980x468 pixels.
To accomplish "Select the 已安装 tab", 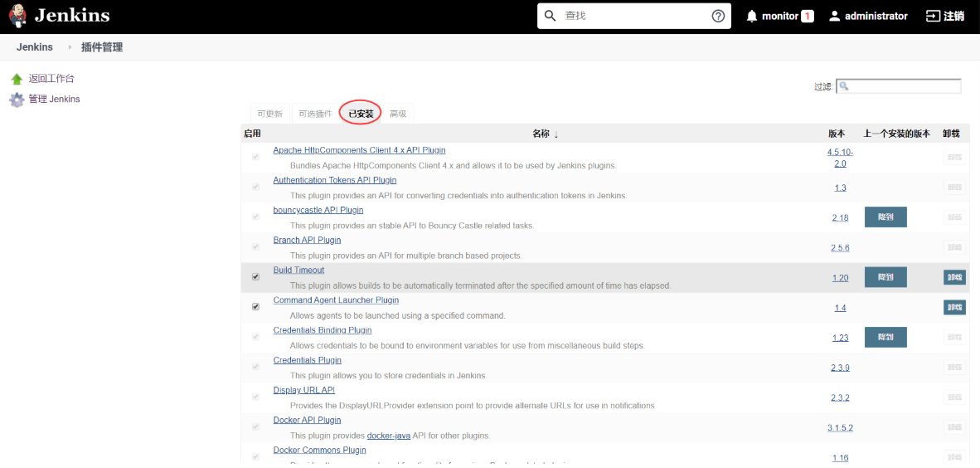I will tap(361, 114).
